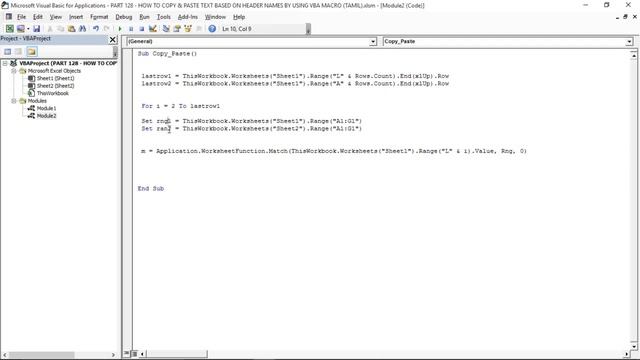Select Sheet1 (Sheet1) in project tree
Screen dimensions: 640x360
(56, 78)
